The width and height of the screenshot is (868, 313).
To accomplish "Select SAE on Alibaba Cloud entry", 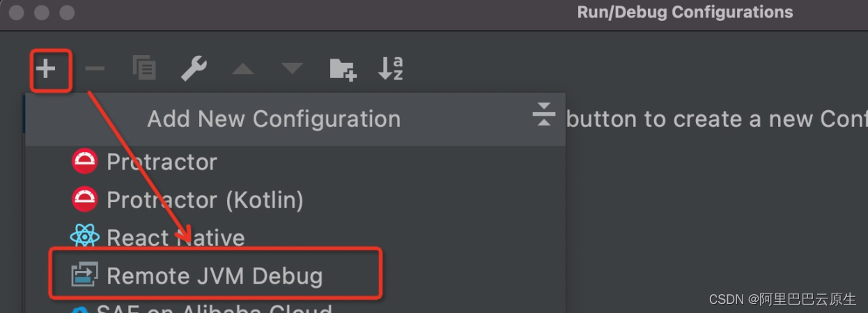I will pyautogui.click(x=215, y=309).
